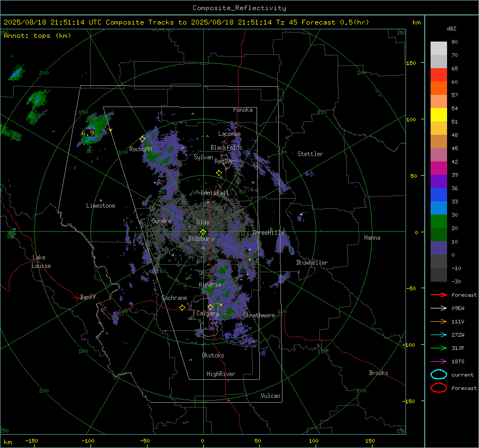The height and width of the screenshot is (448, 479).
Task: Click the white 09EA arrow in legend
Action: (x=439, y=308)
